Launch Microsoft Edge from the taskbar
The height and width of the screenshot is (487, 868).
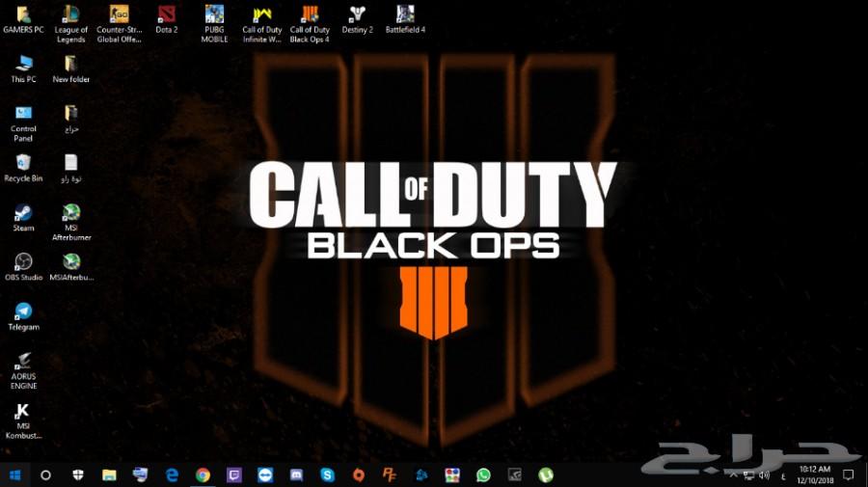(x=172, y=474)
